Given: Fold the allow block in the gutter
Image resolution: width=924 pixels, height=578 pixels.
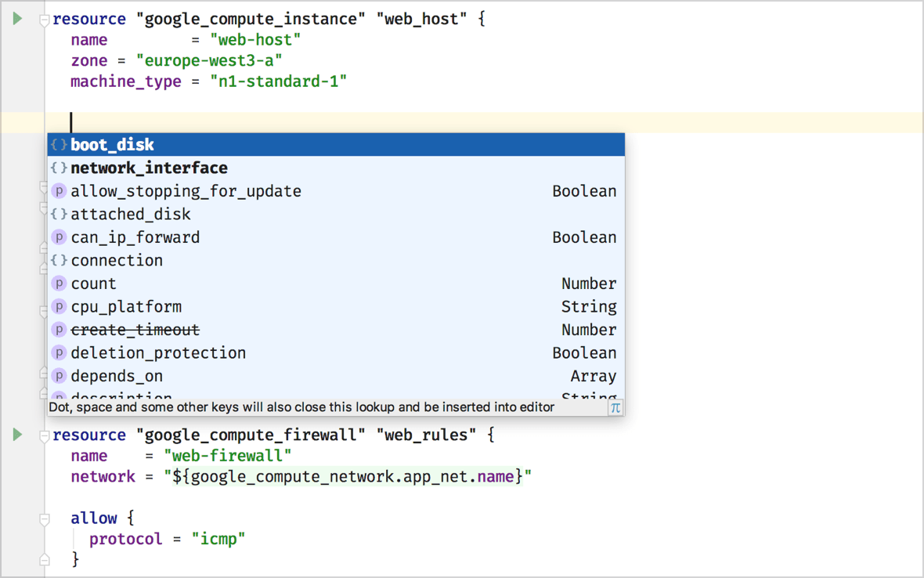Looking at the screenshot, I should (x=45, y=518).
